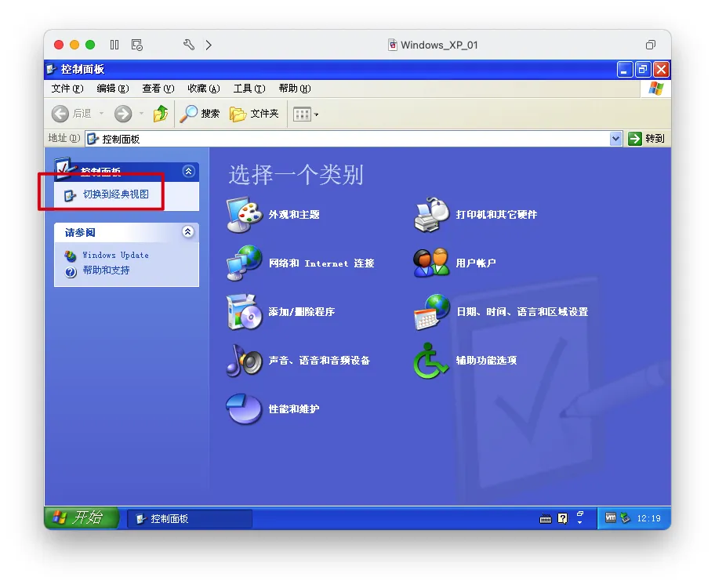The width and height of the screenshot is (715, 588).
Task: Open the 辅助功能选项 category link
Action: point(486,361)
